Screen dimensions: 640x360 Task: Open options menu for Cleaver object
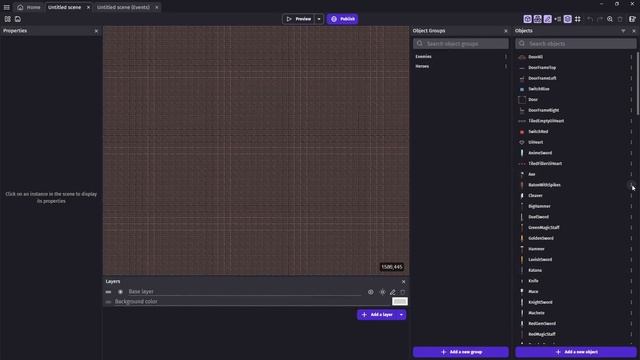(631, 196)
